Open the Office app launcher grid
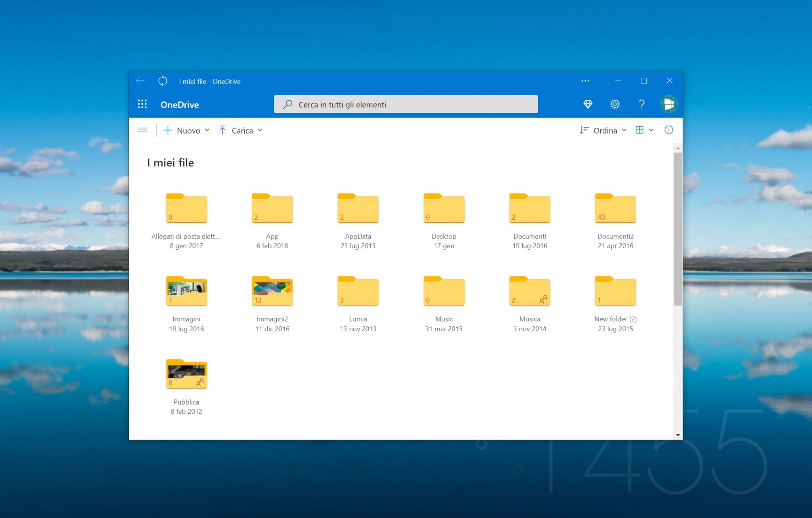812x518 pixels. 142,104
